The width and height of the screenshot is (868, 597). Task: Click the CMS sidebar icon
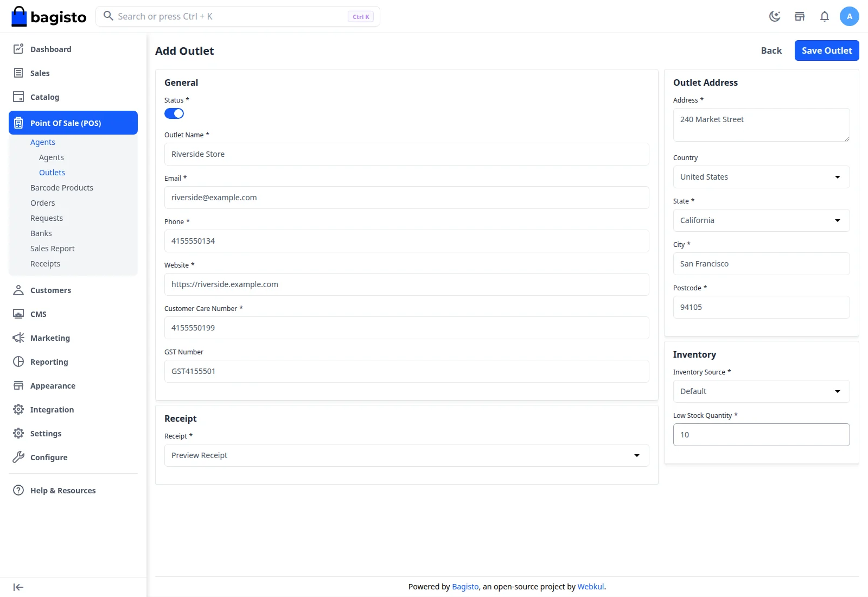click(x=18, y=314)
